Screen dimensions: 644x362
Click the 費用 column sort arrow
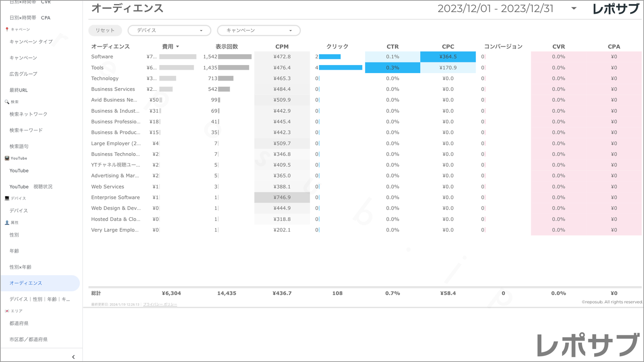(x=177, y=47)
